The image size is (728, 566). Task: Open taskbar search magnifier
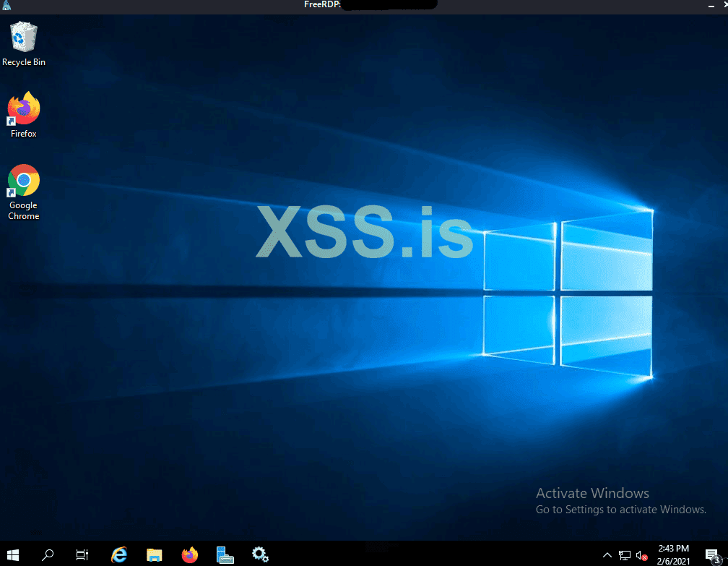pos(48,555)
